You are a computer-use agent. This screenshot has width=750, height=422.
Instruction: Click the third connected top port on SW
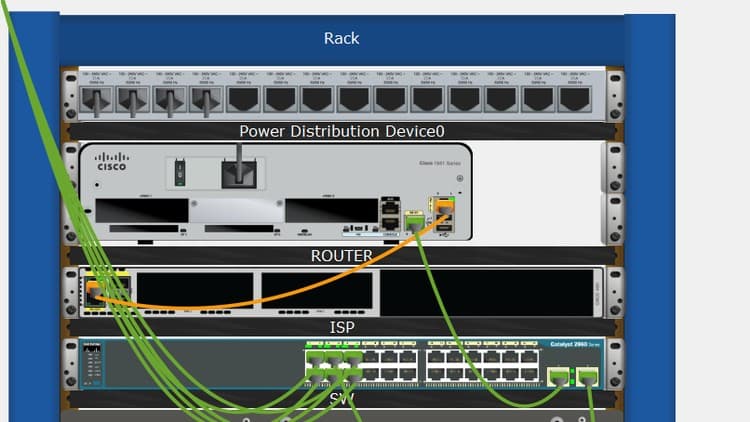[x=353, y=358]
